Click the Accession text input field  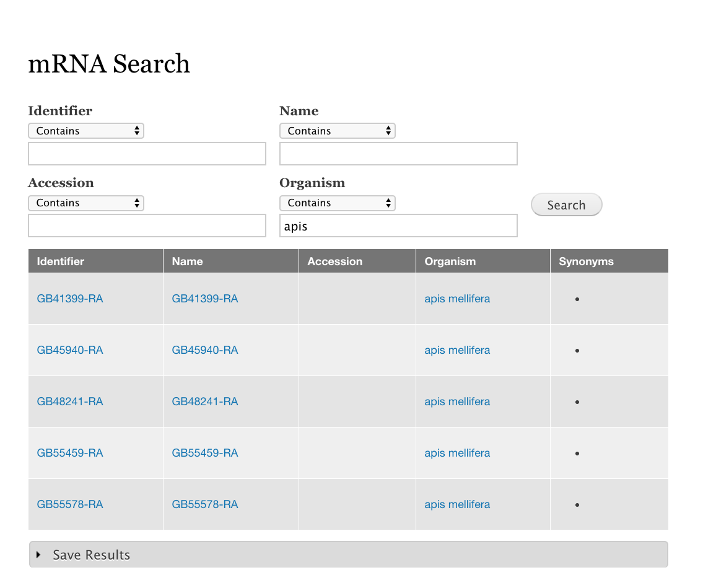147,226
